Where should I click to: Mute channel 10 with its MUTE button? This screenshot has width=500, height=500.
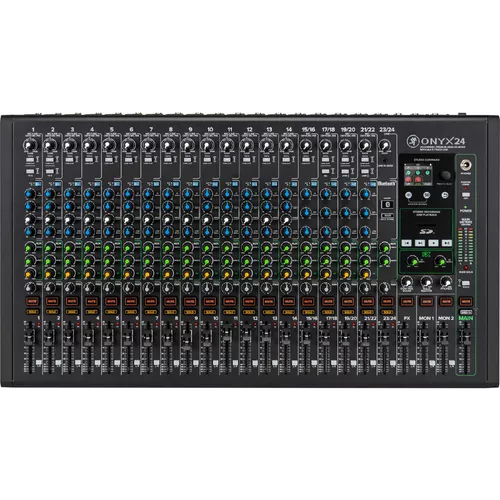pos(209,301)
